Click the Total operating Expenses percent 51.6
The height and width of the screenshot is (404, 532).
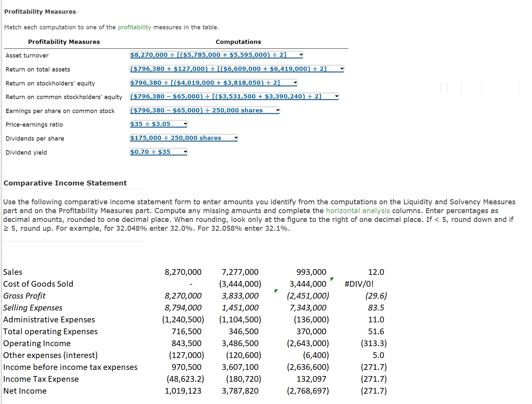(x=376, y=332)
